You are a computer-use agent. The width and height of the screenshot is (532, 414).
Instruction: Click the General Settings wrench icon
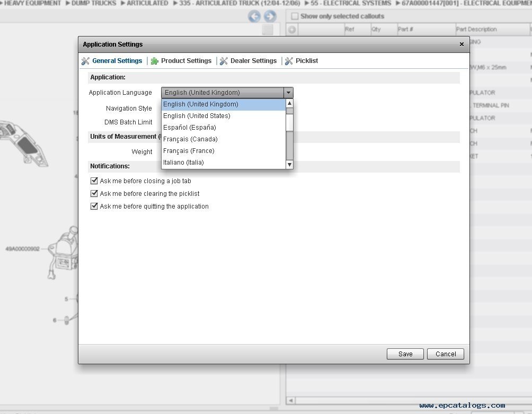tap(85, 61)
